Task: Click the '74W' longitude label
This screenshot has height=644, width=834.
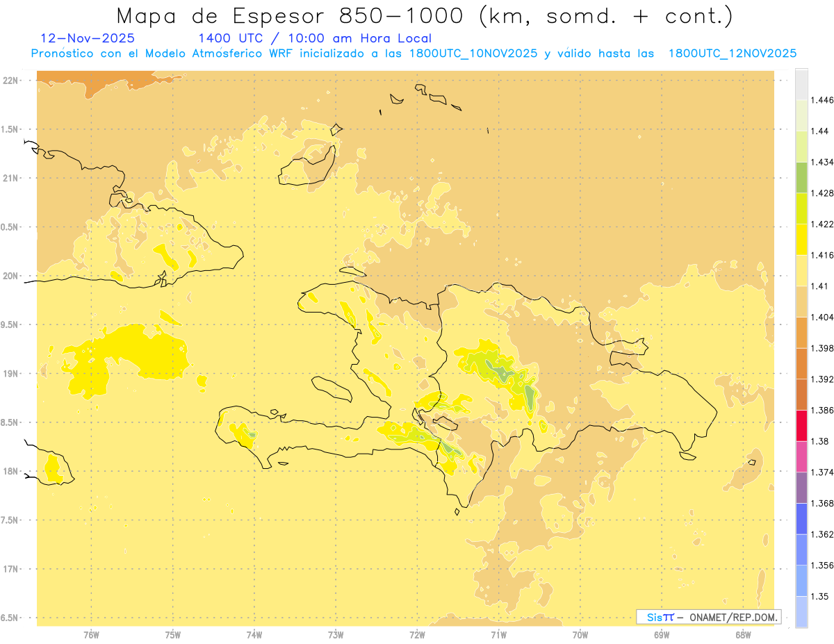Action: [254, 634]
